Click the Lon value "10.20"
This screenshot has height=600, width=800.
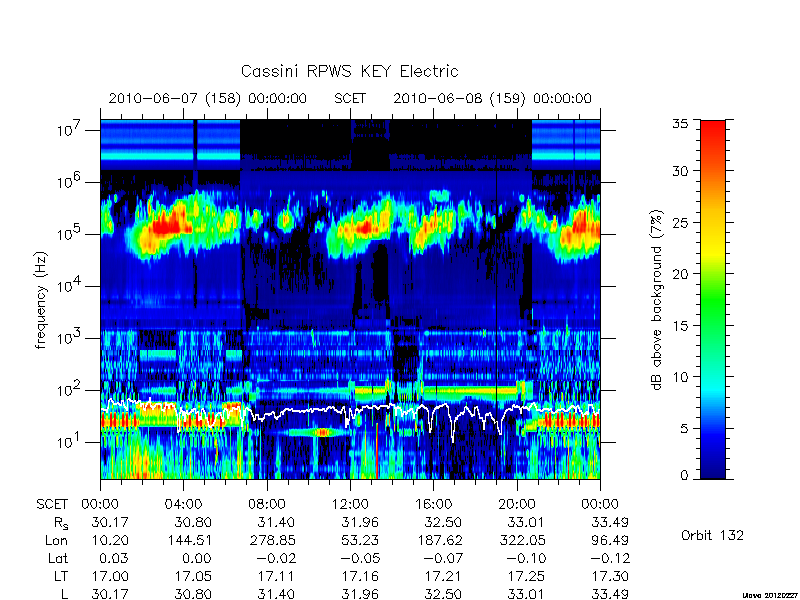pos(110,540)
